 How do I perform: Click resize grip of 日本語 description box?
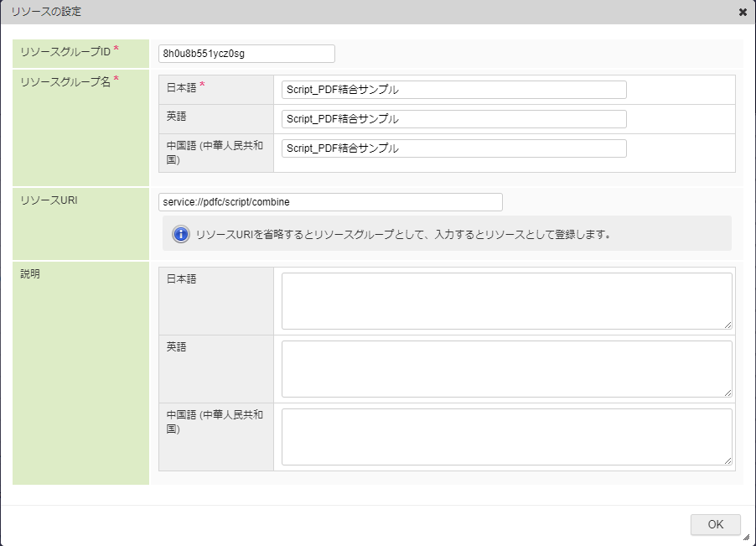728,325
